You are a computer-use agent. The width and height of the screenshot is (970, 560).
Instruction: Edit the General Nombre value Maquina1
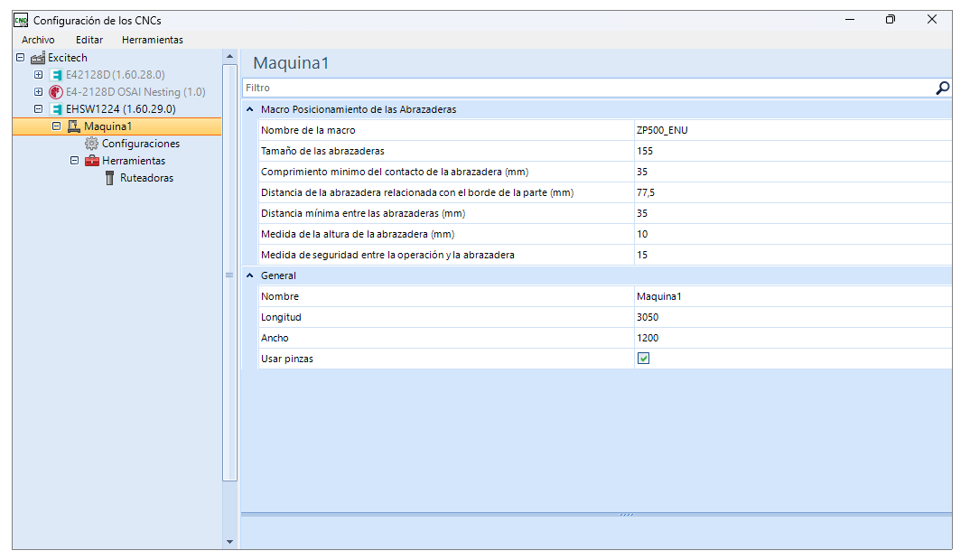[x=792, y=297]
